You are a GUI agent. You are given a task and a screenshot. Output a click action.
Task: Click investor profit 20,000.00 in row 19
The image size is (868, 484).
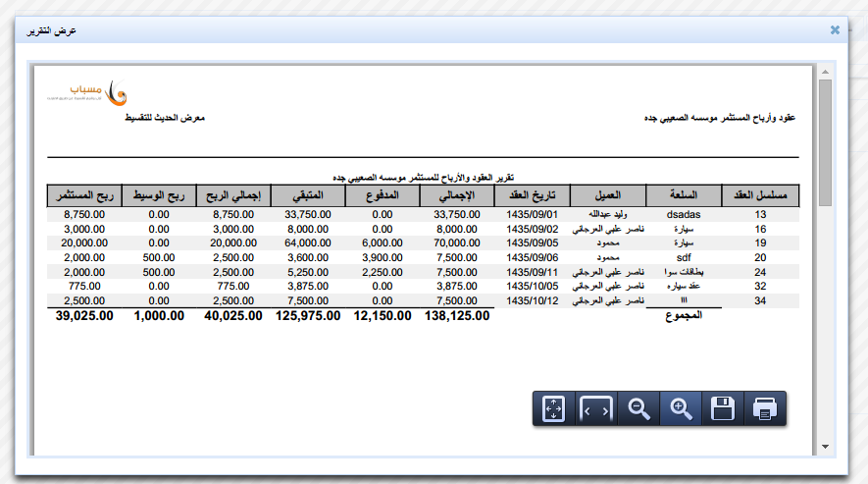[84, 242]
